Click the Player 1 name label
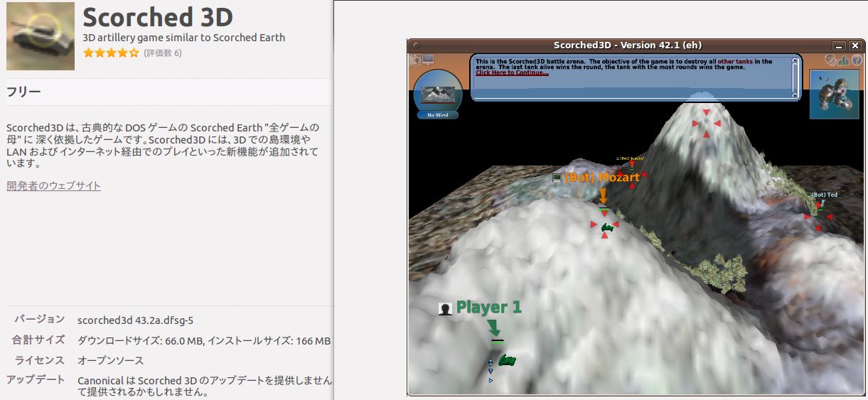The height and width of the screenshot is (400, 868). (x=489, y=308)
